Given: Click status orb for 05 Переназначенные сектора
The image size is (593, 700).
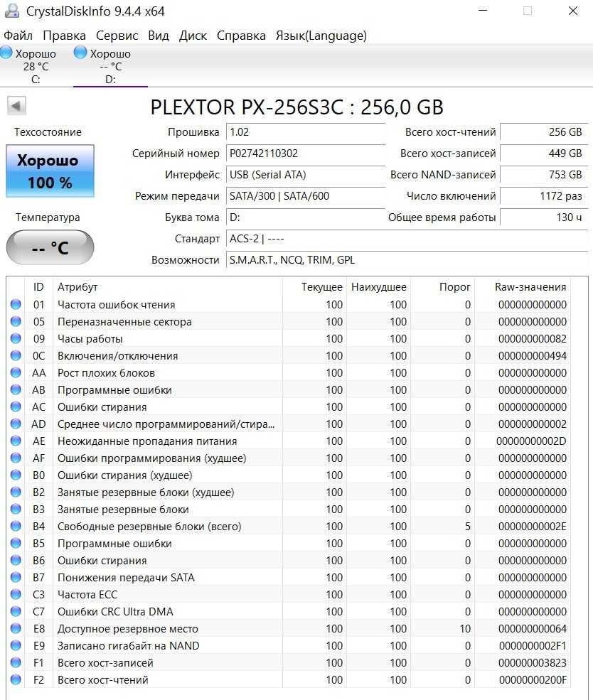Looking at the screenshot, I should [x=16, y=321].
